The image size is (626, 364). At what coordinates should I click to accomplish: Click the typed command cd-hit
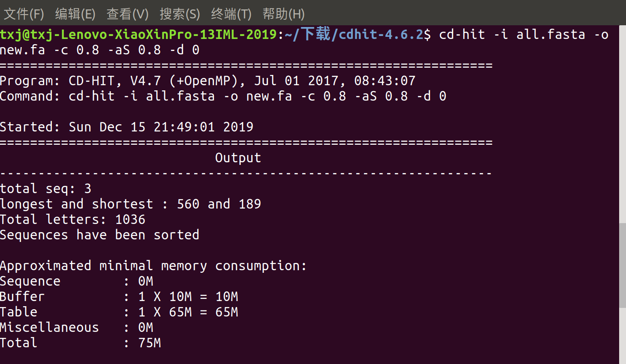(462, 34)
